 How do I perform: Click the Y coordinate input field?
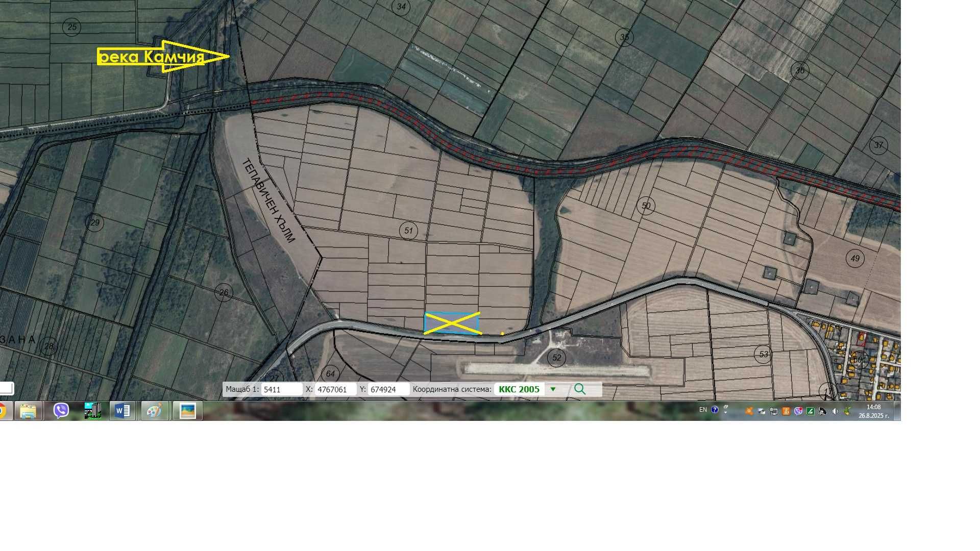coord(388,389)
